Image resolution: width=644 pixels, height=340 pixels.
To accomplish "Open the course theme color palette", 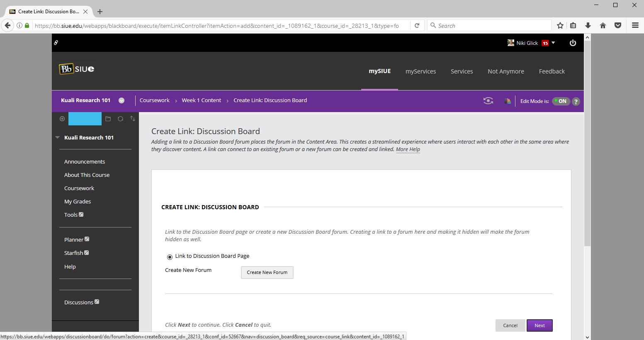I will (x=507, y=101).
